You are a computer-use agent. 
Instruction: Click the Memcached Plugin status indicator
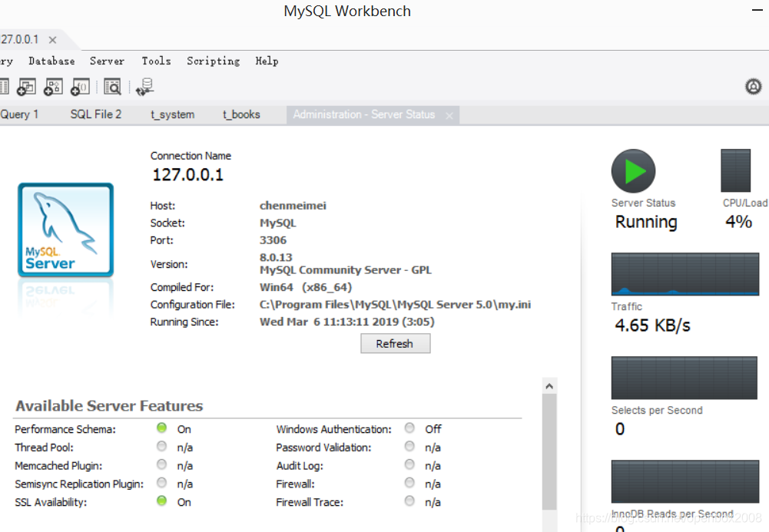coord(161,464)
